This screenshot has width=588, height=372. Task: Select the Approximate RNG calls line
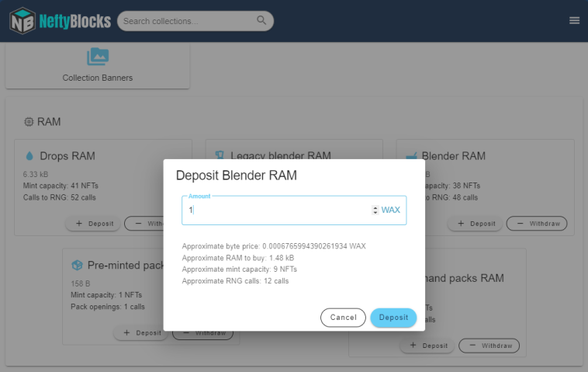click(x=235, y=281)
